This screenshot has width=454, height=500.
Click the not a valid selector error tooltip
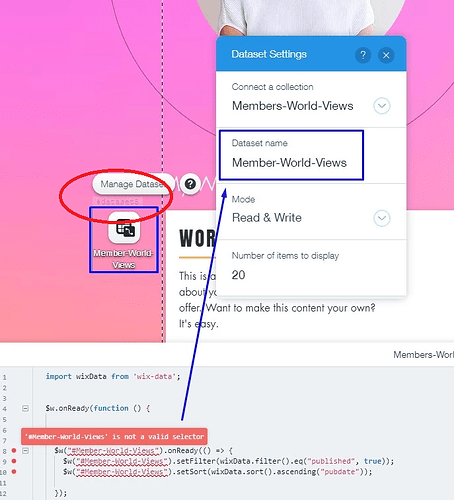tap(114, 437)
